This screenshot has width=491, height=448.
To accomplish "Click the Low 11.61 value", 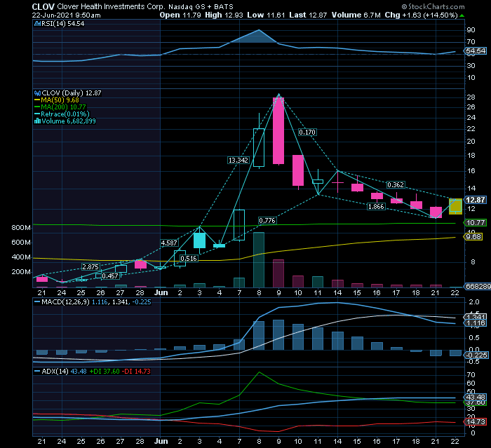I will (266, 15).
